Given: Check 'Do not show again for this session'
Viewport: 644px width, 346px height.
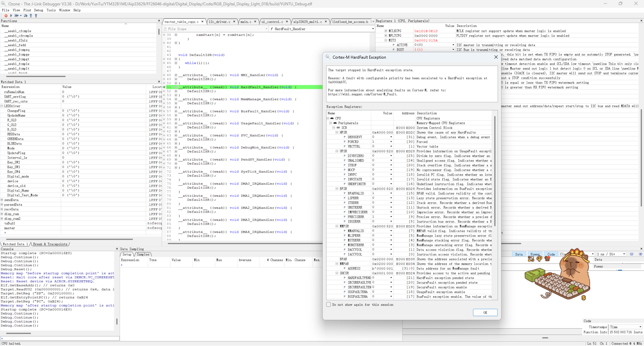Looking at the screenshot, I should point(329,305).
